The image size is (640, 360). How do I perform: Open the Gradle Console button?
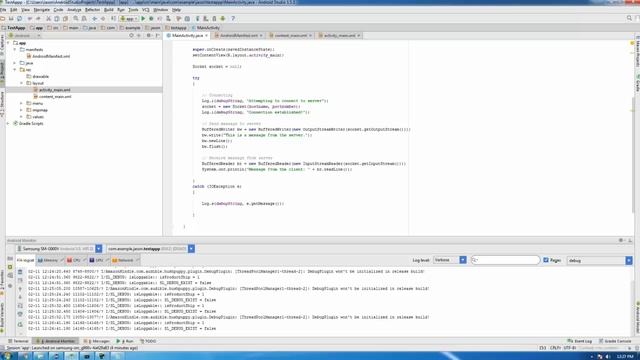pyautogui.click(x=615, y=341)
